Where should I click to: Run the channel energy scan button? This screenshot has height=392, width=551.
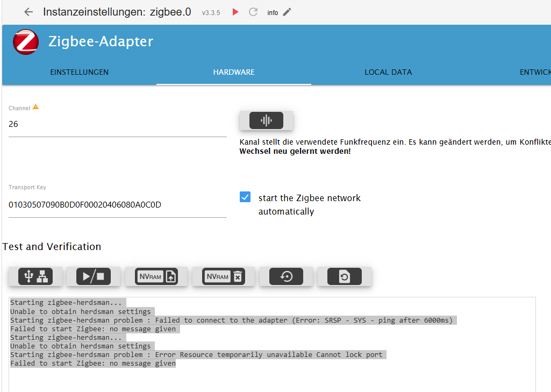(x=266, y=120)
